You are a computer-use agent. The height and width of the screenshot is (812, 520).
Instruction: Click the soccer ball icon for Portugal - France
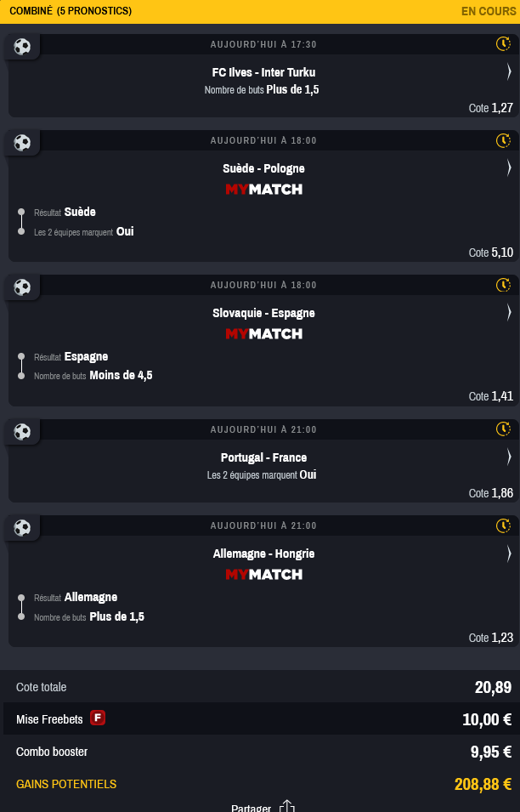point(22,431)
